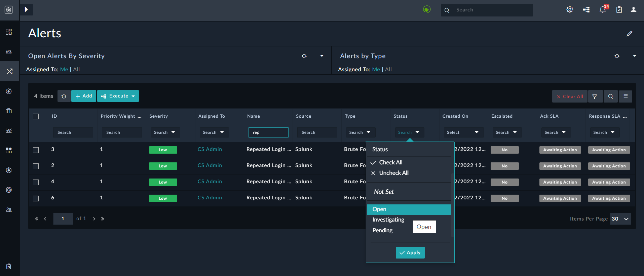Expand Open Alerts By Severity options arrow
644x276 pixels.
click(x=322, y=56)
